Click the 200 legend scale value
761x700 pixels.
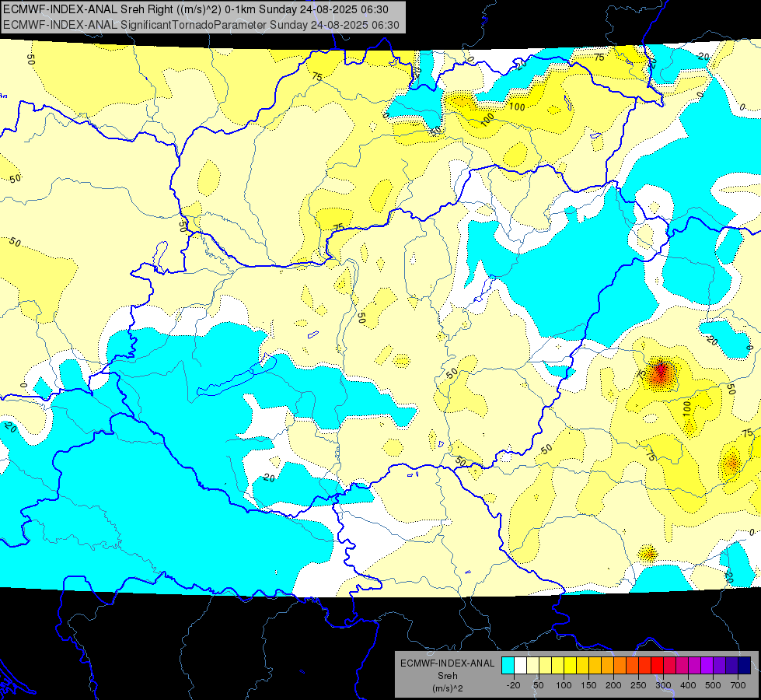point(613,685)
